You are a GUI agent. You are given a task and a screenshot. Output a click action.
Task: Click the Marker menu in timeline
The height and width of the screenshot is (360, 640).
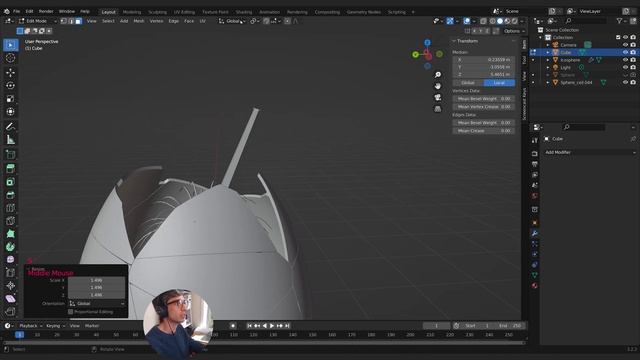(92, 326)
